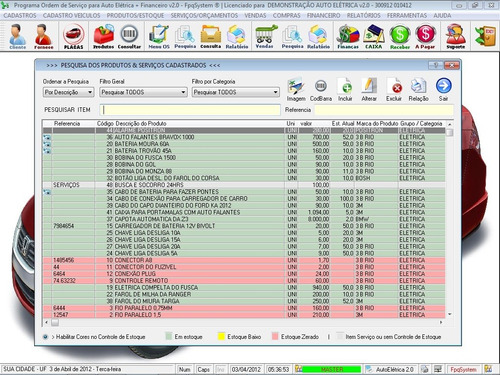Open the PRODUTOS/ESTOQUE menu
This screenshot has height=375, width=500.
pyautogui.click(x=135, y=15)
